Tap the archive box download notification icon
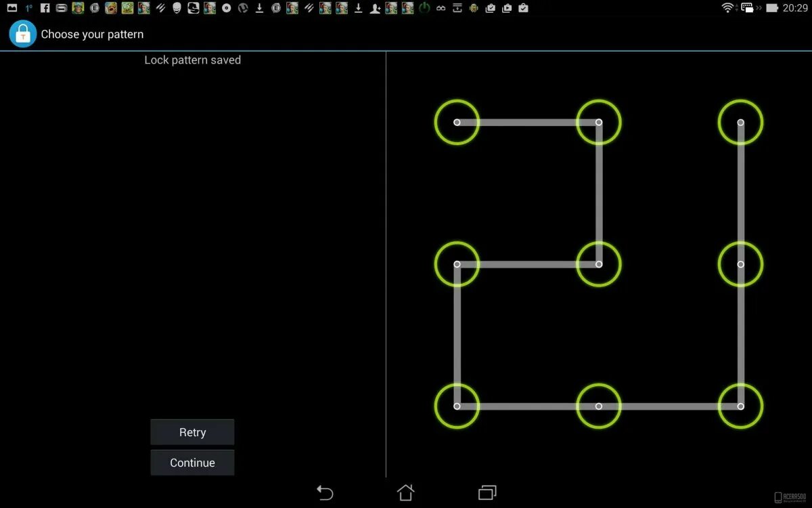Screen dimensions: 812x508 [457, 8]
